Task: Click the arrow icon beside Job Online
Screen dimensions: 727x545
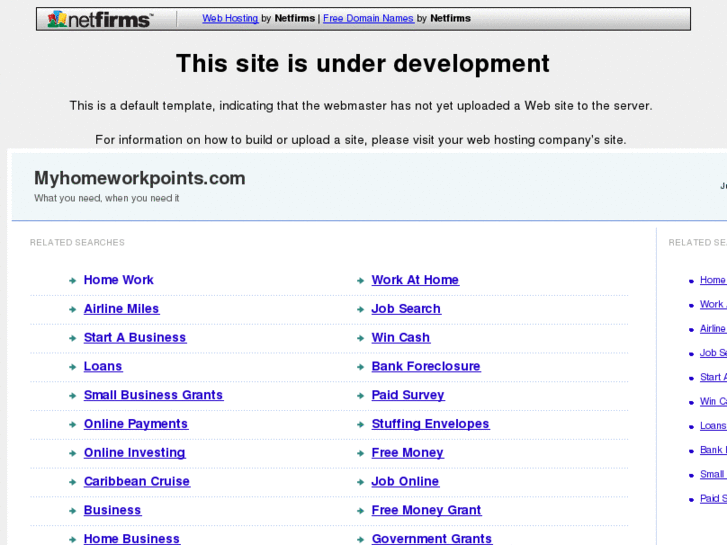Action: click(360, 482)
